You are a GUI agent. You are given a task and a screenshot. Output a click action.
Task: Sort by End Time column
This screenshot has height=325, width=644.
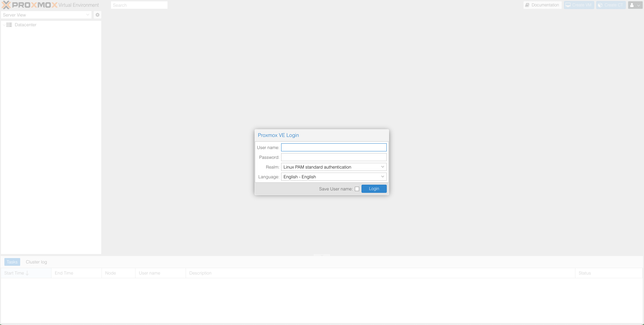(x=76, y=273)
